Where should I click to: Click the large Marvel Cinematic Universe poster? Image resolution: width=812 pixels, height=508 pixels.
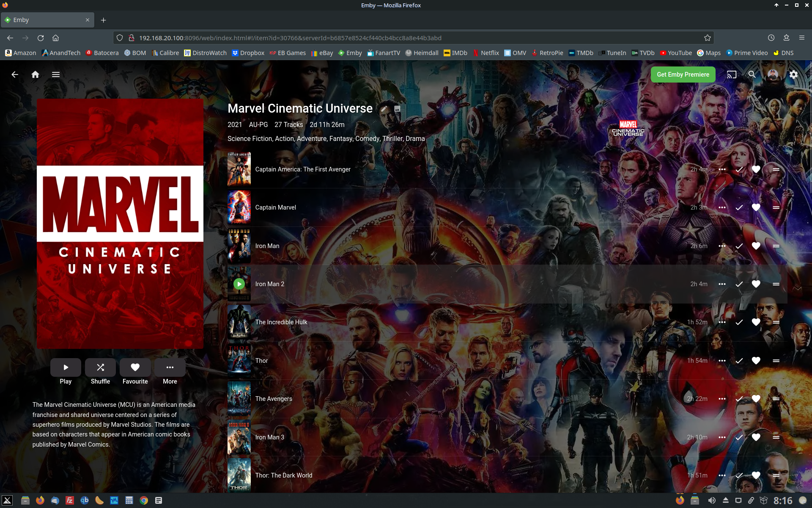120,224
